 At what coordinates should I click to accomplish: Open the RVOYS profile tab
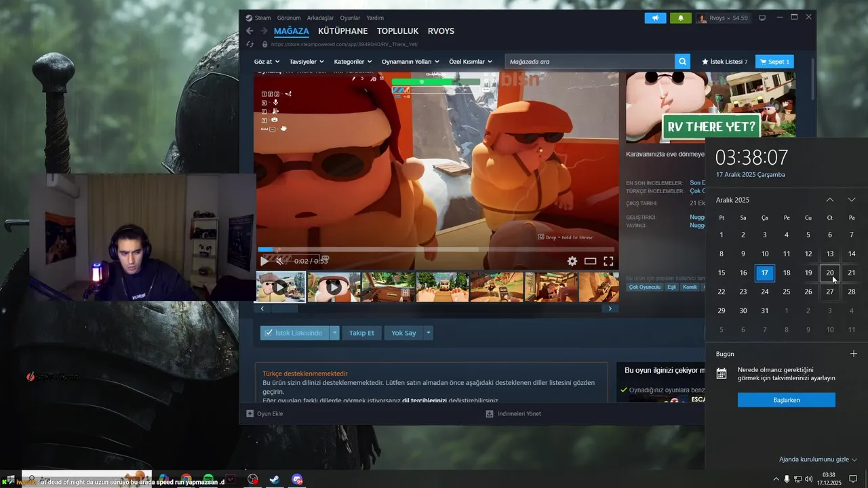pyautogui.click(x=441, y=31)
